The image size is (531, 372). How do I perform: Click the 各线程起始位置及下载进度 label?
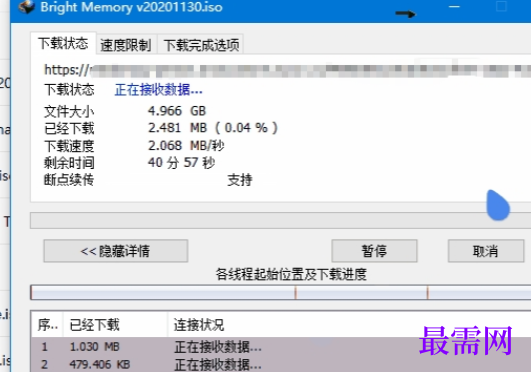[x=291, y=274]
